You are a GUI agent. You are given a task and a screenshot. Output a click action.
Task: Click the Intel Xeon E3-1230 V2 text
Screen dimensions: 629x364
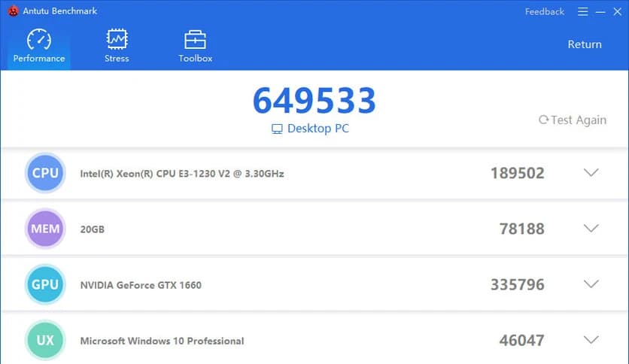(x=182, y=174)
